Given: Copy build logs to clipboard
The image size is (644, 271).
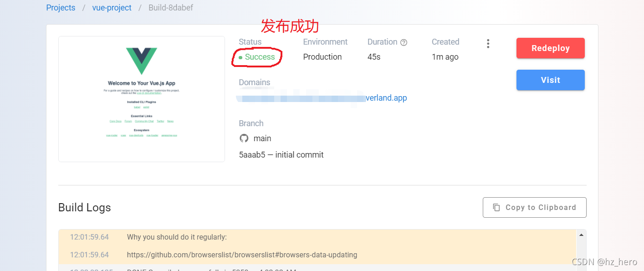Looking at the screenshot, I should point(534,207).
